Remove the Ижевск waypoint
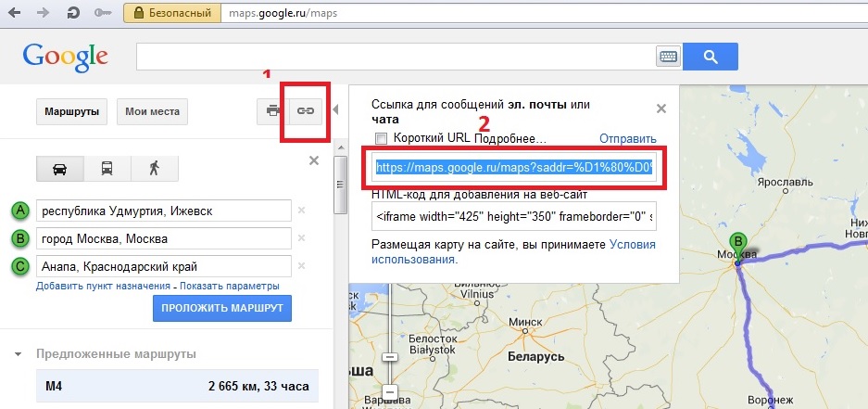 [302, 211]
